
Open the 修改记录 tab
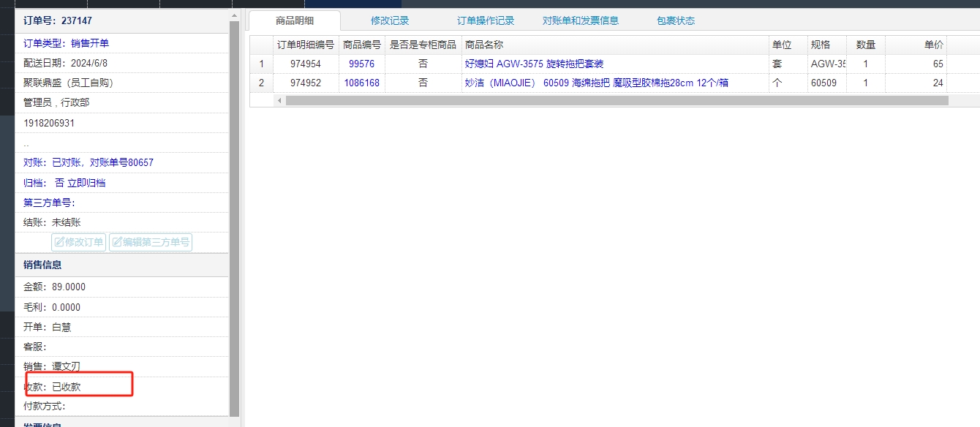(x=390, y=20)
